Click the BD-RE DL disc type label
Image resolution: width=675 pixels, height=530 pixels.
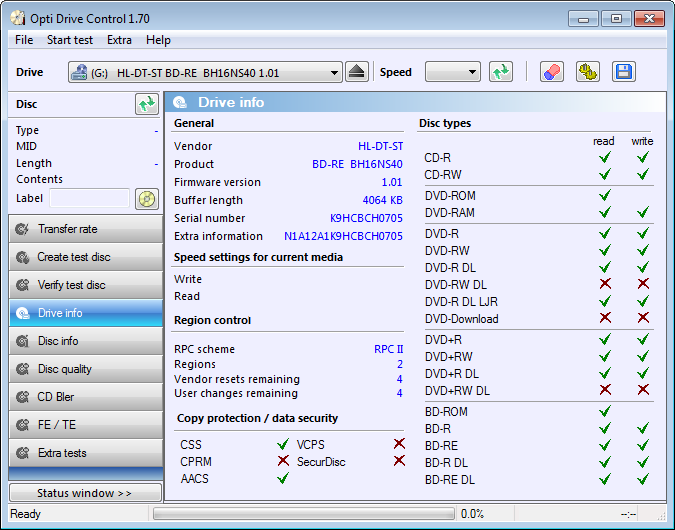pos(450,480)
